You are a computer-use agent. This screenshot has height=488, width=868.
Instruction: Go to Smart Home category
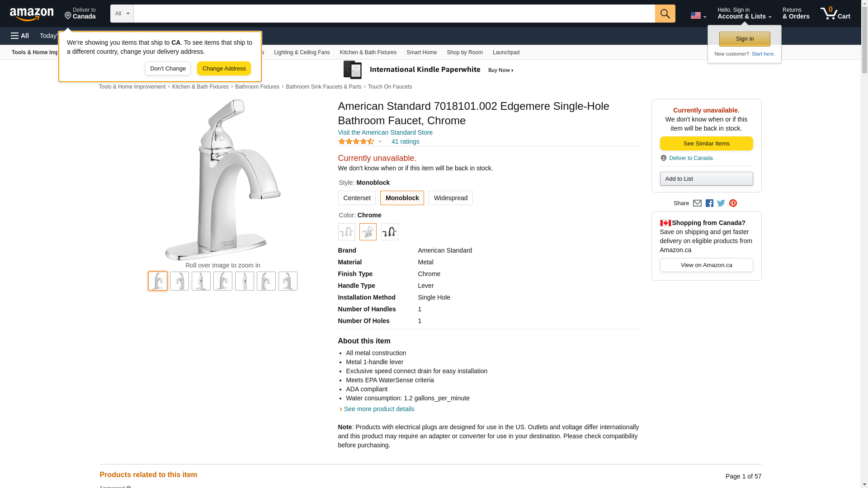(421, 52)
